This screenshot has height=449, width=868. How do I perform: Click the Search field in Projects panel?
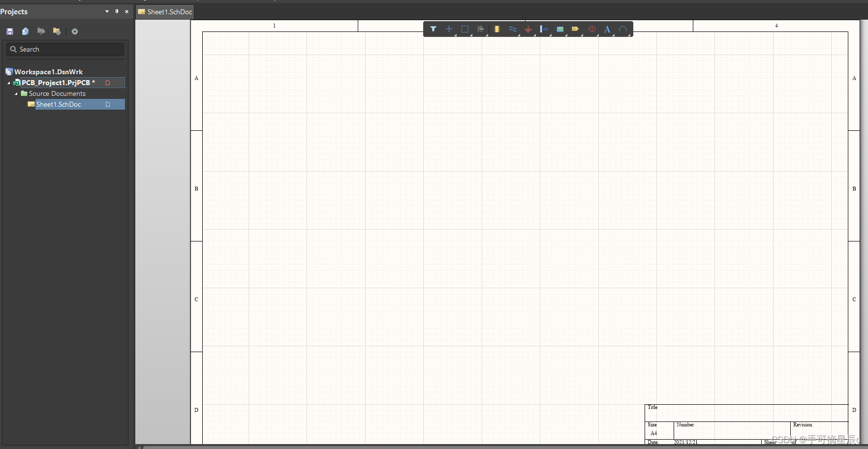65,49
